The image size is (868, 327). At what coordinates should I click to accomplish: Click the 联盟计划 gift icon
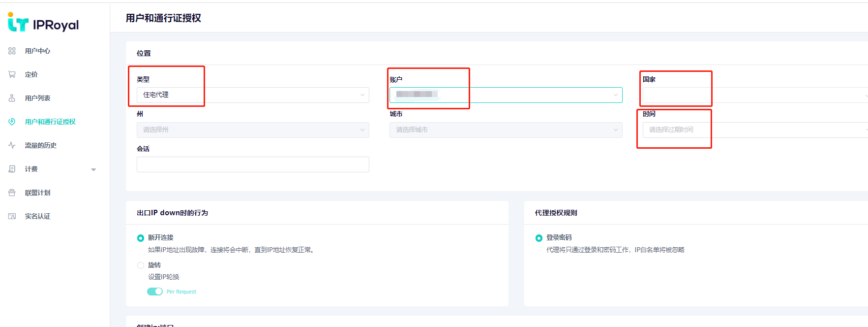pyautogui.click(x=12, y=193)
